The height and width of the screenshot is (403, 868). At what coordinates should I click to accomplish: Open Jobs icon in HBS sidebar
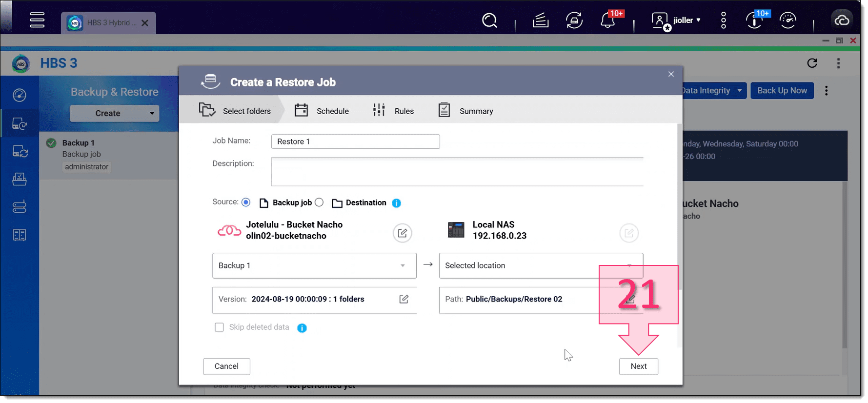pos(20,179)
